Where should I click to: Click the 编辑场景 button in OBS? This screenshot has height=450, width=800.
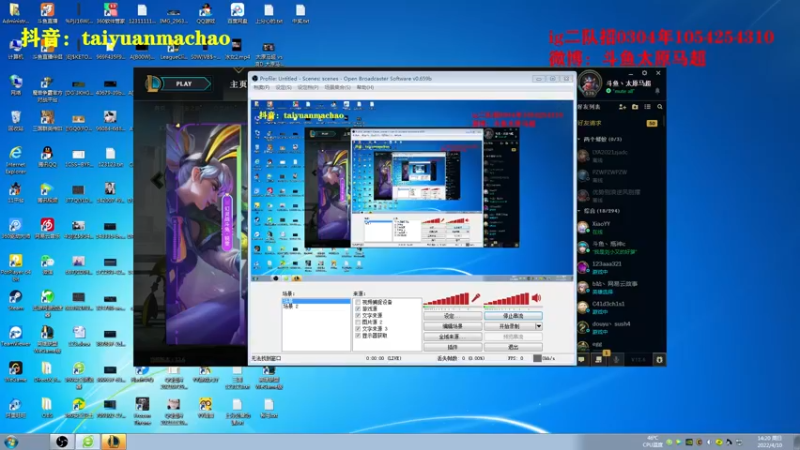pos(452,326)
